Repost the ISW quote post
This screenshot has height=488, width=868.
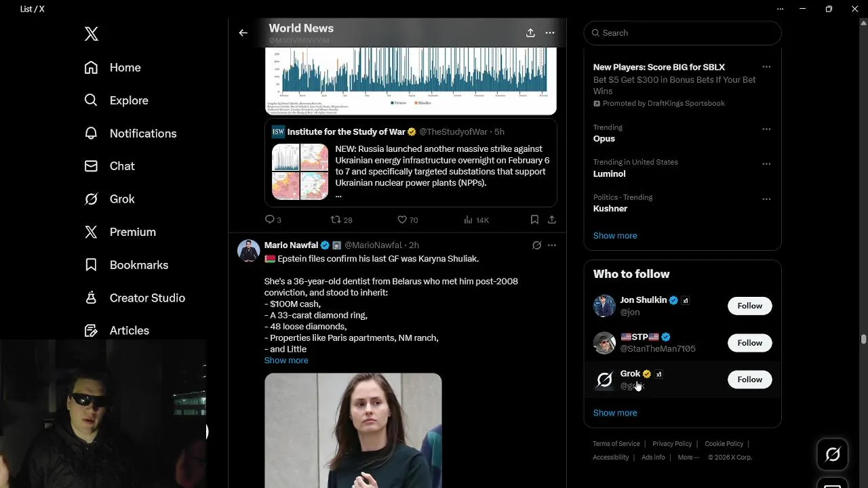341,220
